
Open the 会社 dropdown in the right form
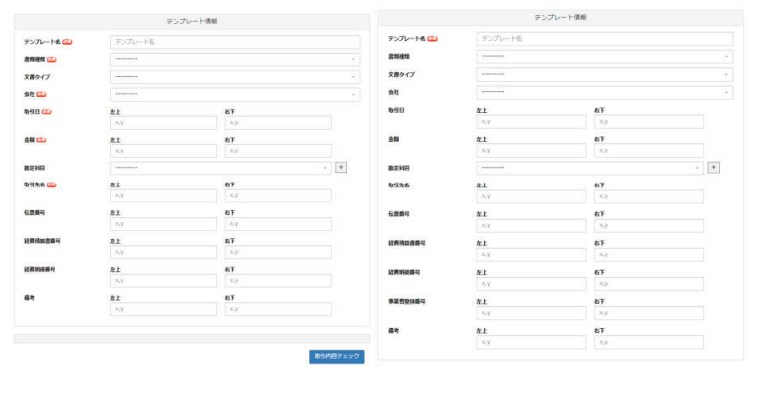click(605, 92)
